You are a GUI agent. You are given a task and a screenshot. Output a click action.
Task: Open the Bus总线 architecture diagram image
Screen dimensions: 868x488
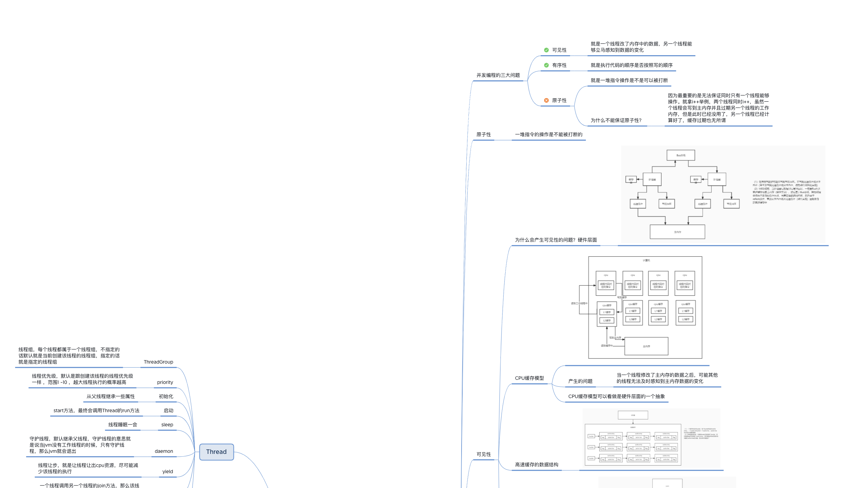(x=723, y=194)
